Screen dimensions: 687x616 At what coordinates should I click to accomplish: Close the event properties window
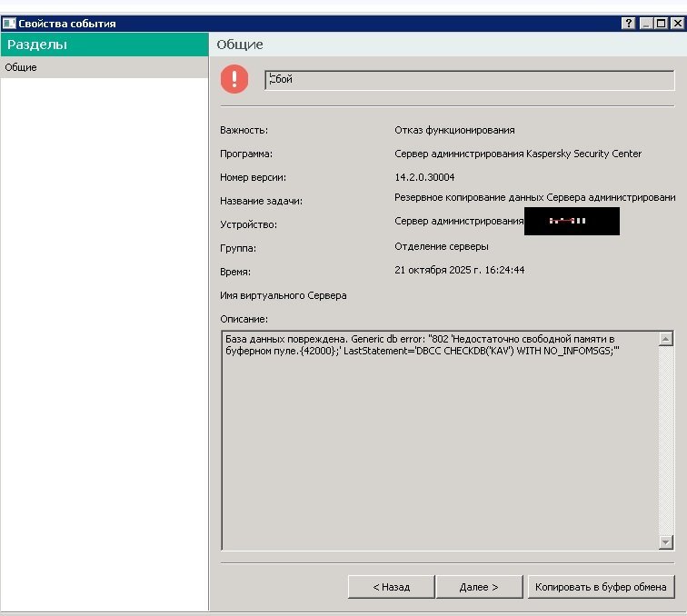pyautogui.click(x=677, y=24)
